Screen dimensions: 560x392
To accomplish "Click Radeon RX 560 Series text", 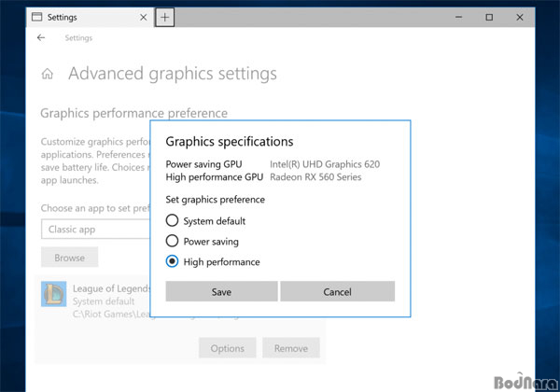I will (x=315, y=177).
